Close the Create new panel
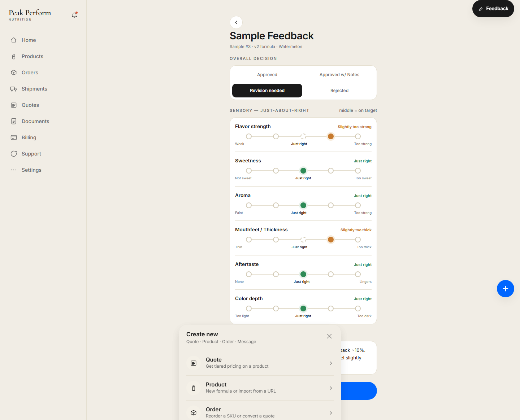 tap(329, 336)
